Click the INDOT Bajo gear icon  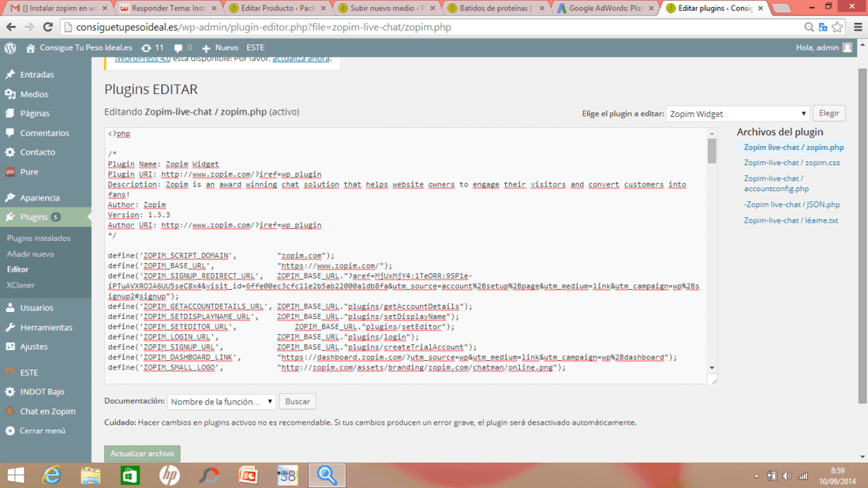pyautogui.click(x=10, y=392)
